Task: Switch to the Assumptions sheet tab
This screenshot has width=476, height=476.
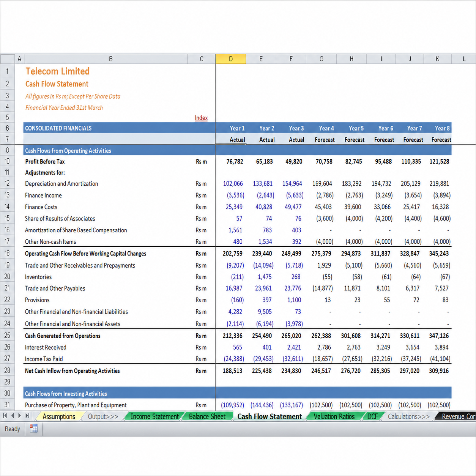Action: [59, 416]
